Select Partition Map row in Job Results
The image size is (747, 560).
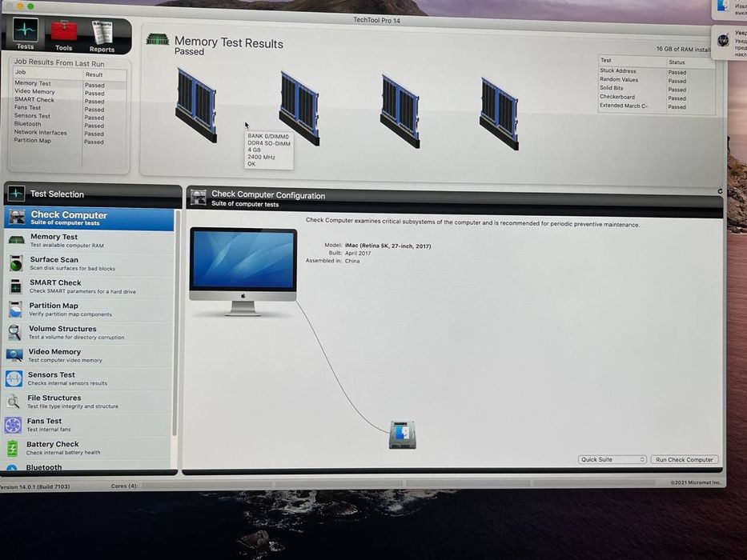[x=70, y=141]
